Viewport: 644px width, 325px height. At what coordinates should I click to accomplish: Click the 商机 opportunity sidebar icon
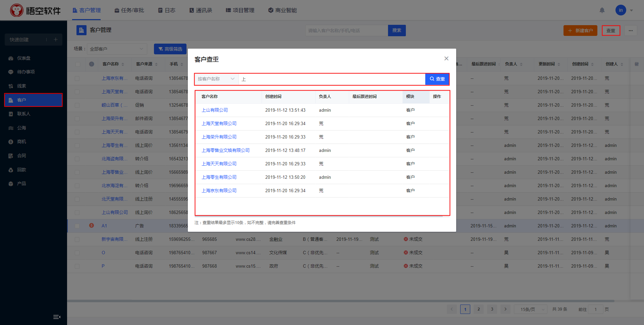pyautogui.click(x=11, y=142)
